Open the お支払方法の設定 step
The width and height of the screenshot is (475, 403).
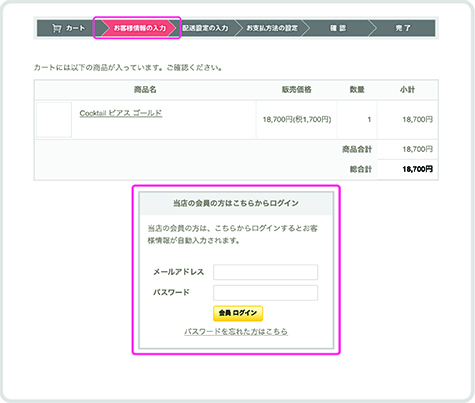coord(272,28)
